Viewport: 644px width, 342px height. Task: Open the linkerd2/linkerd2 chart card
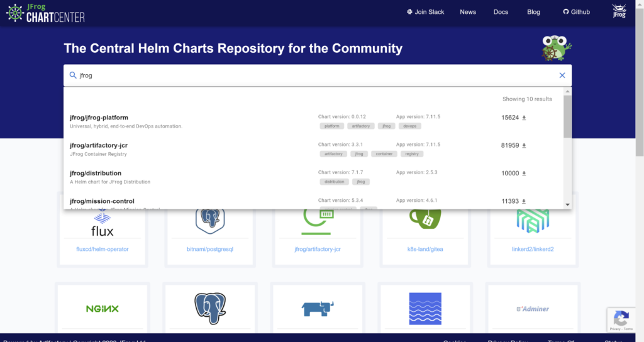point(533,249)
